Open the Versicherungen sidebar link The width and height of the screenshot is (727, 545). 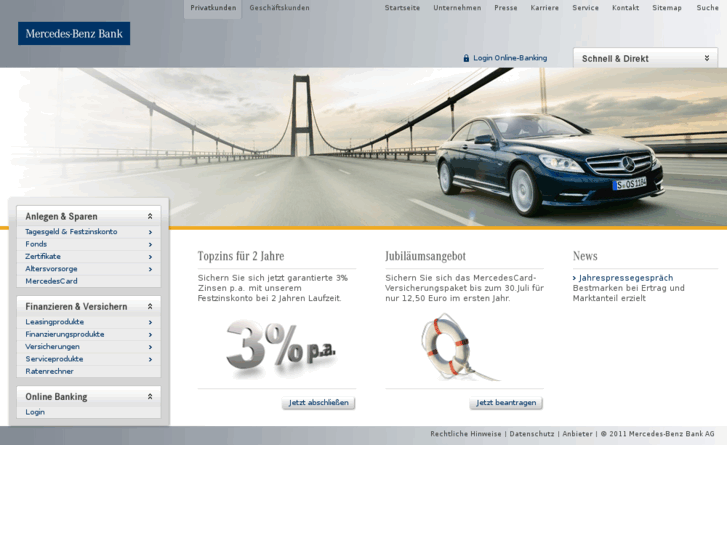pyautogui.click(x=52, y=346)
